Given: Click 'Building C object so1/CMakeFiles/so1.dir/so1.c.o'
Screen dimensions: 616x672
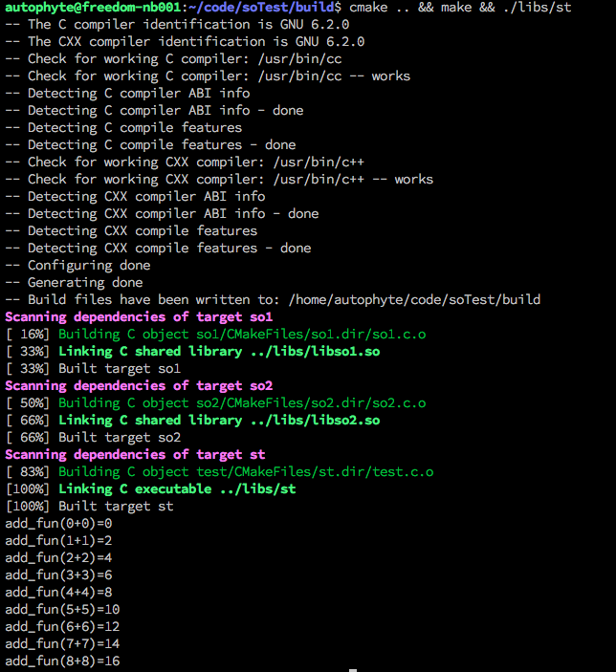Looking at the screenshot, I should click(242, 335).
